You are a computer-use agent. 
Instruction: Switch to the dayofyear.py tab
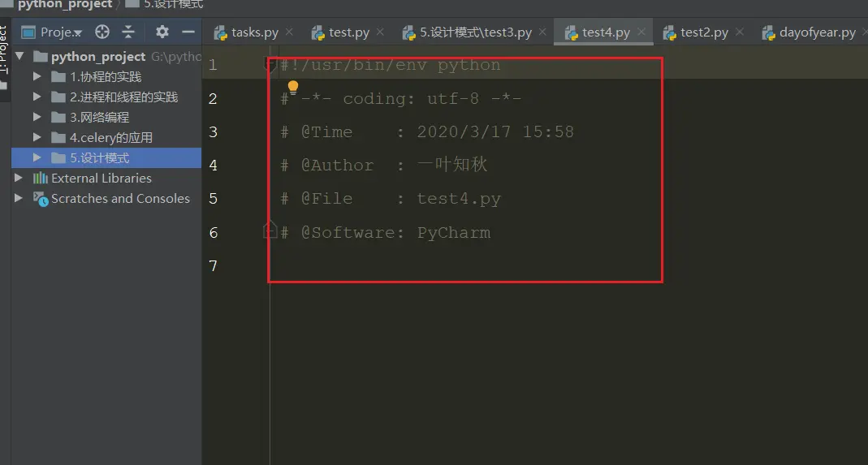click(x=817, y=33)
